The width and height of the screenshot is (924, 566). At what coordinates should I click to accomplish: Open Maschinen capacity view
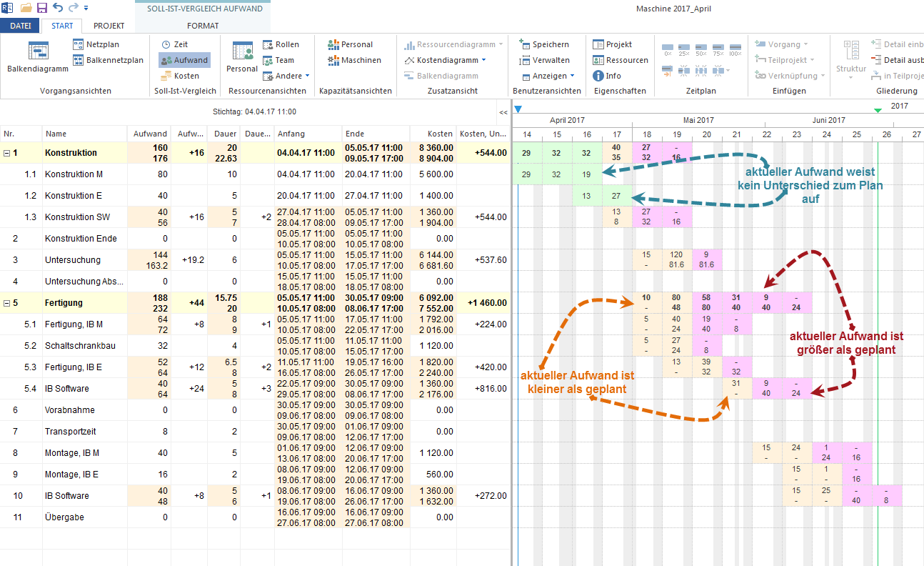point(354,60)
